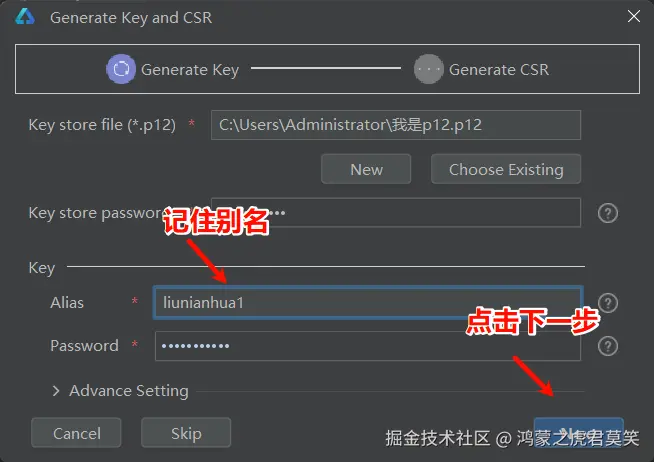Click the purple Generate Key step icon

coord(121,69)
